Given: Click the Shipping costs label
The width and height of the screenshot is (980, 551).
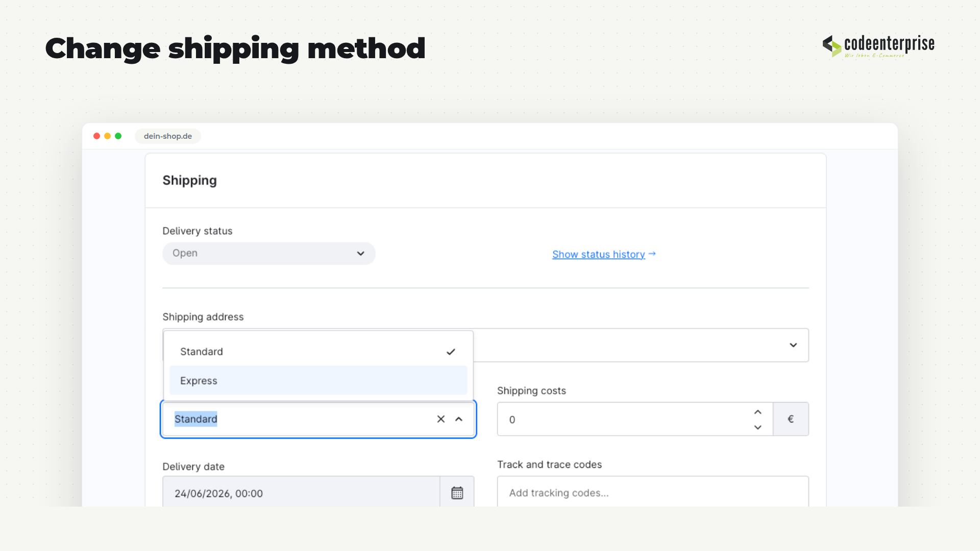Looking at the screenshot, I should pos(531,391).
